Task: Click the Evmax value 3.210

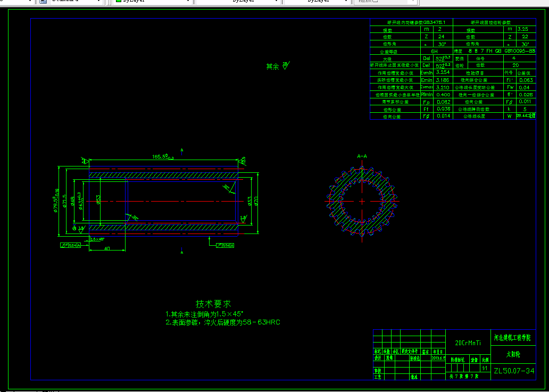Action: (443, 87)
